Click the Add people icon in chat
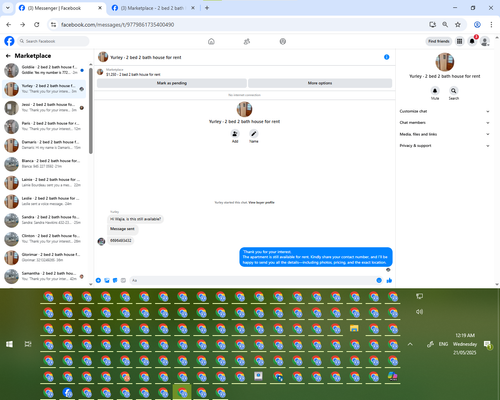The width and height of the screenshot is (500, 400). coord(235,134)
